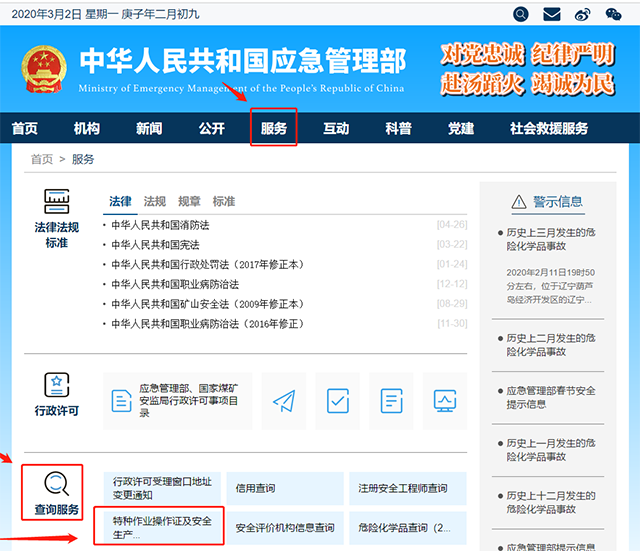Open 特种作业操作证及安全生产 query

[x=163, y=527]
